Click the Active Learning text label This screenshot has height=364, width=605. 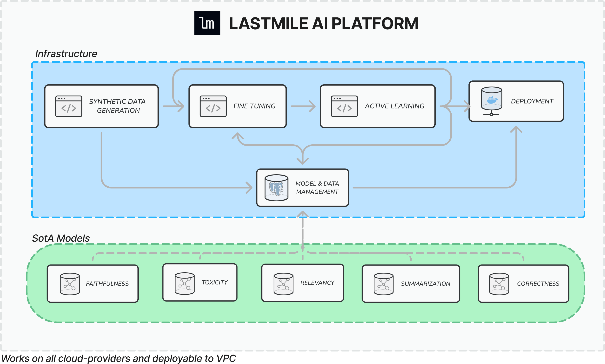(x=395, y=106)
